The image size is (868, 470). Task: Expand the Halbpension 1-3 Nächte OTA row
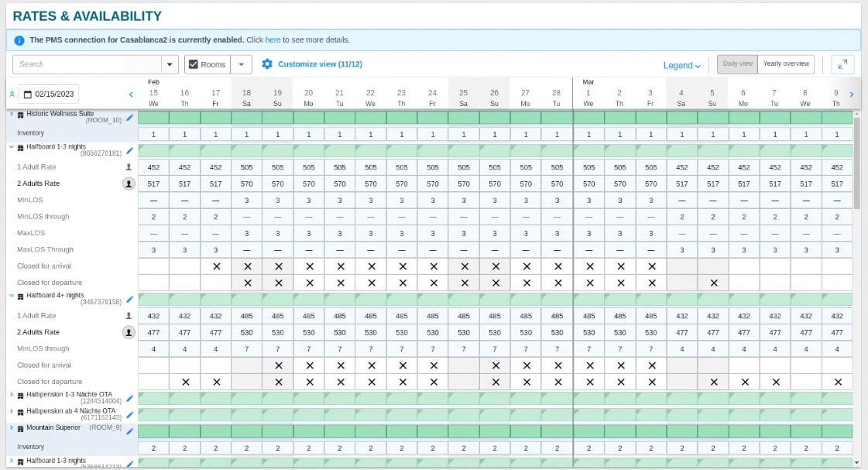click(11, 394)
